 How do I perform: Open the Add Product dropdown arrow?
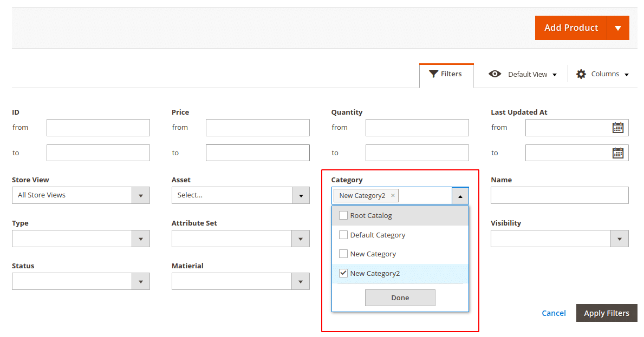[x=617, y=28]
